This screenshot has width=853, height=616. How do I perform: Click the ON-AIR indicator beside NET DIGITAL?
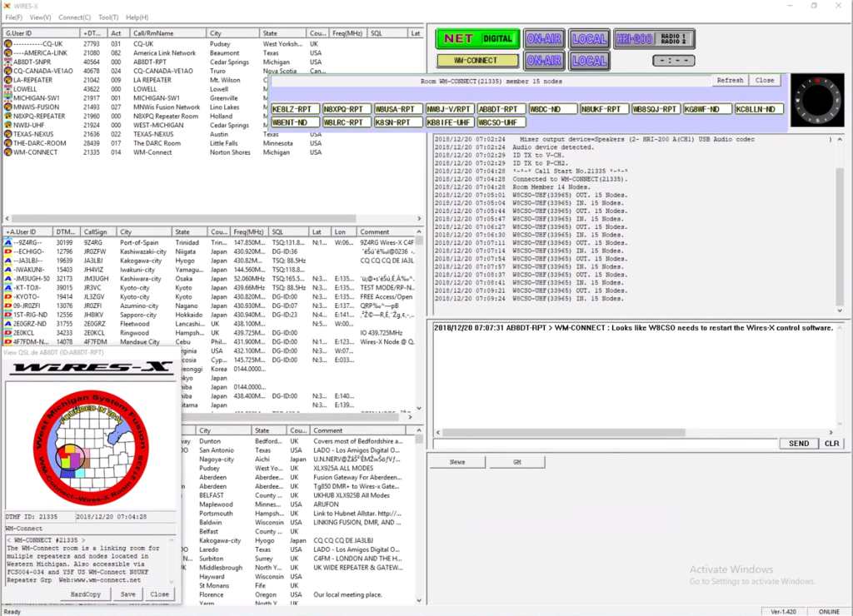pyautogui.click(x=544, y=38)
